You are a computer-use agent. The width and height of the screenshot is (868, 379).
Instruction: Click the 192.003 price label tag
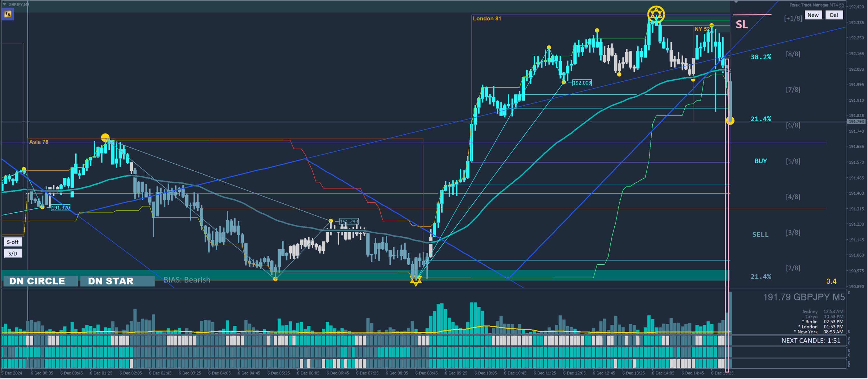(581, 83)
